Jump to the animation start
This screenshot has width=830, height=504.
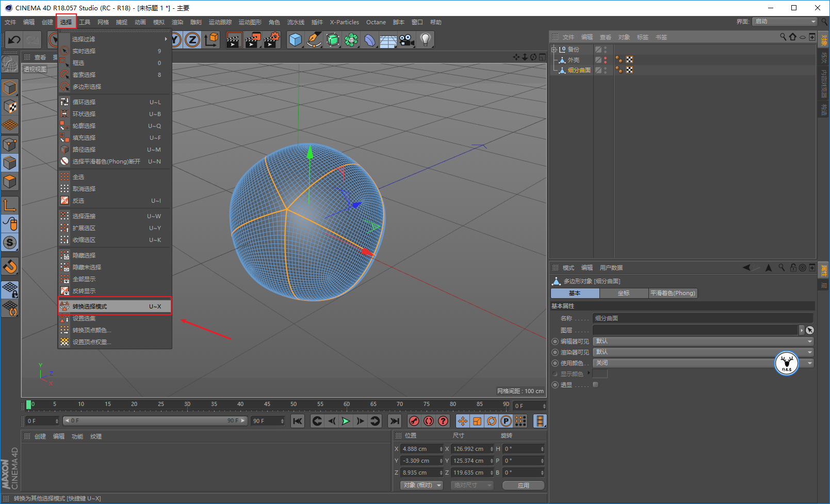tap(298, 421)
